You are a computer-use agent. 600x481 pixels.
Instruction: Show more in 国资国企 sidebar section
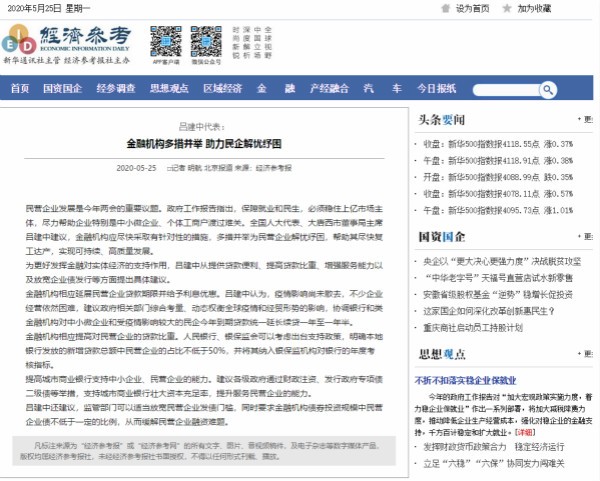(x=585, y=236)
